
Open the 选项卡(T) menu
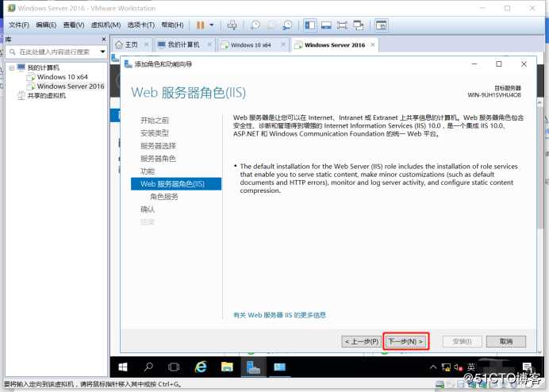[x=140, y=25]
